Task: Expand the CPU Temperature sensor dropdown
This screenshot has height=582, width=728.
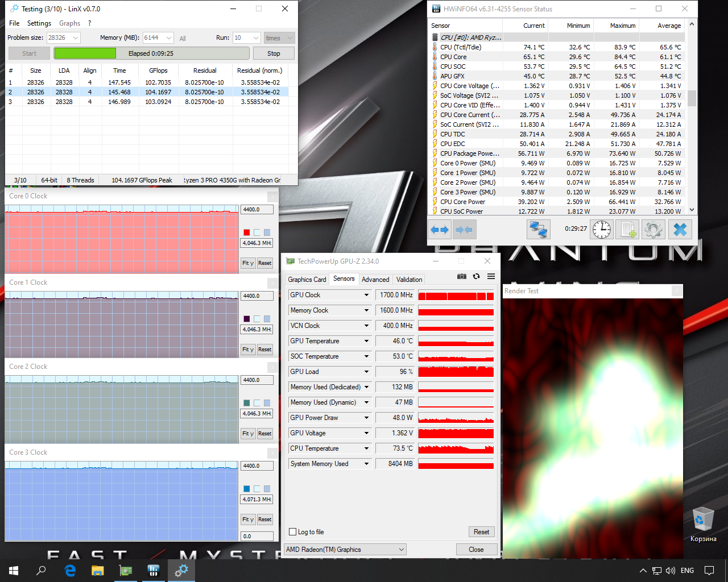Action: click(x=366, y=448)
